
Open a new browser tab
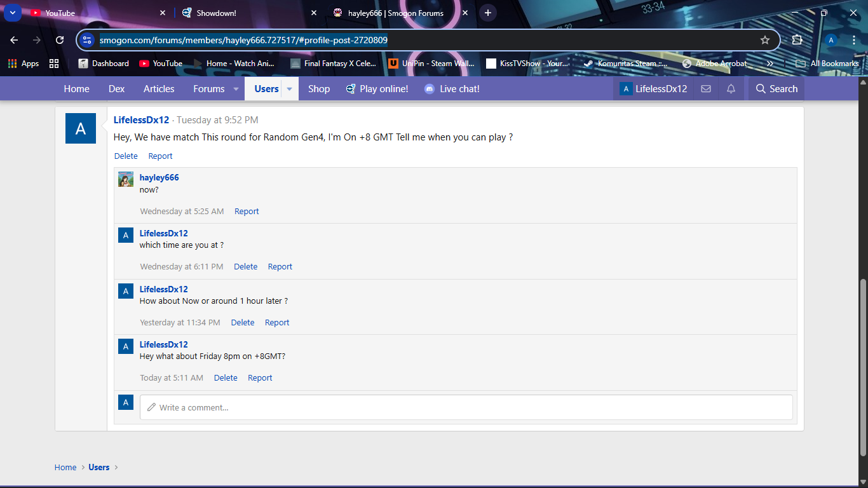(487, 13)
